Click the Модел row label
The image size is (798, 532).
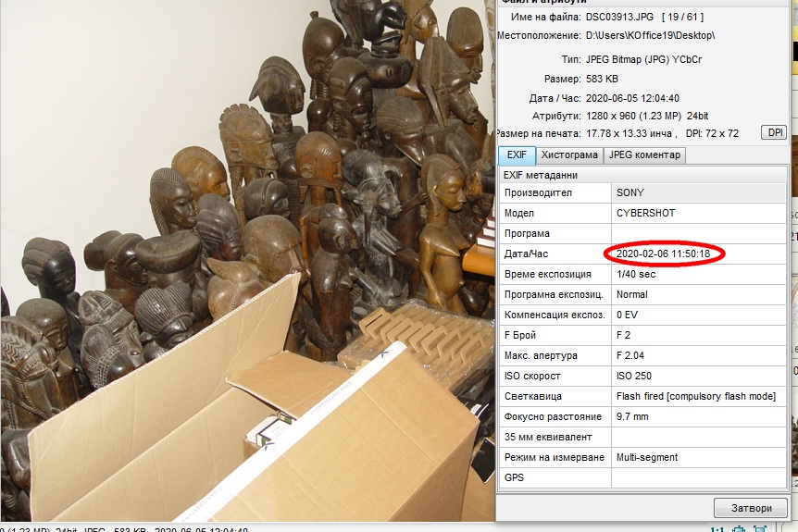[x=519, y=213]
